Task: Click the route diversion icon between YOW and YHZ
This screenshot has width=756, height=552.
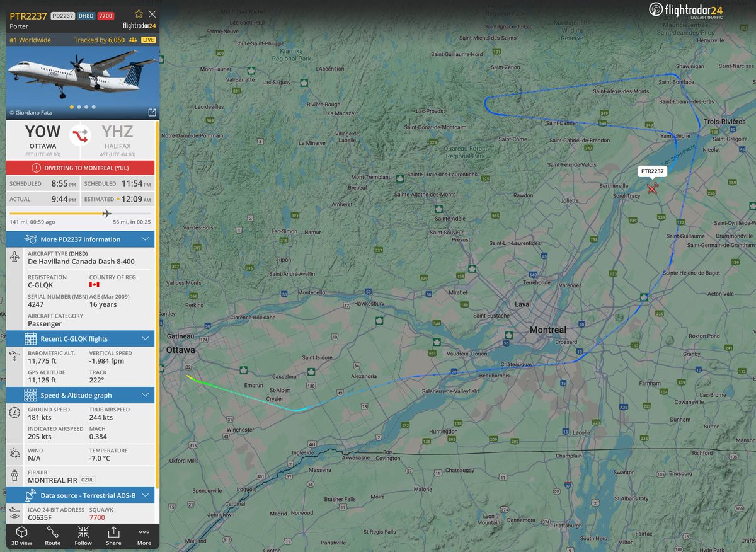Action: pos(80,135)
